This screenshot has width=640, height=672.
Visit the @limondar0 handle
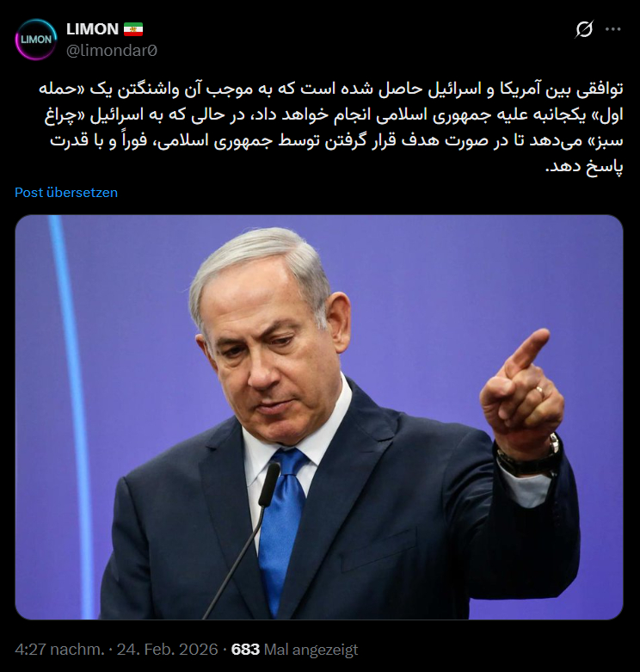click(112, 51)
